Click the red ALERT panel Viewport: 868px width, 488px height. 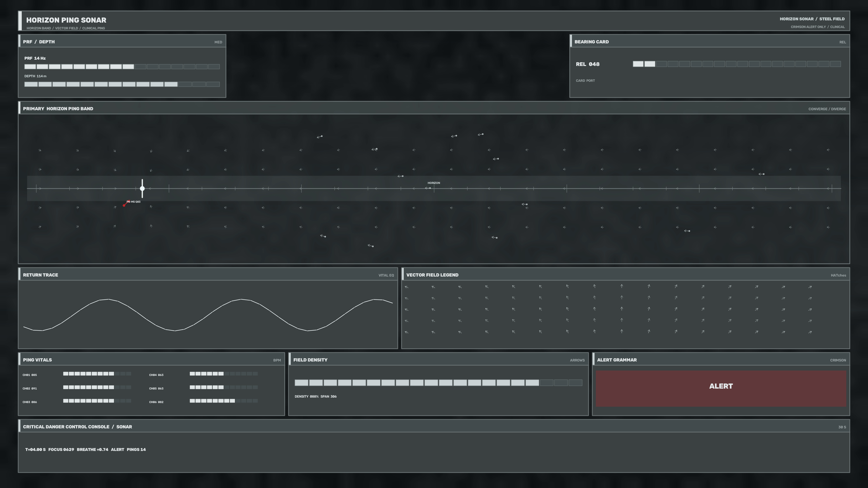pyautogui.click(x=721, y=389)
